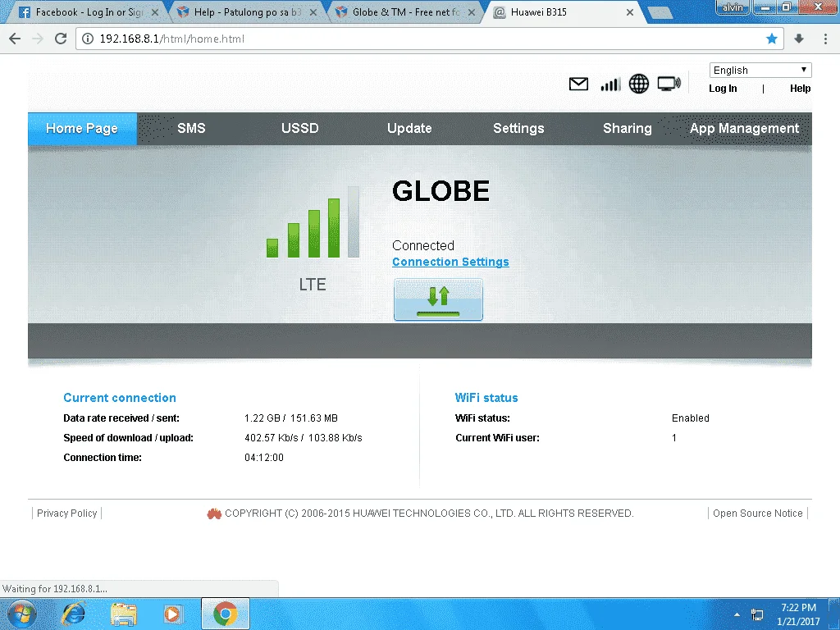The height and width of the screenshot is (630, 840).
Task: Open the Privacy Policy link
Action: point(67,514)
